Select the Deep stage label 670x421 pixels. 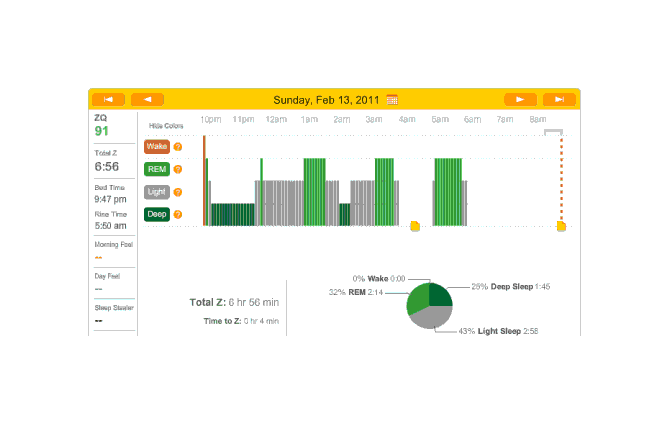pyautogui.click(x=156, y=214)
